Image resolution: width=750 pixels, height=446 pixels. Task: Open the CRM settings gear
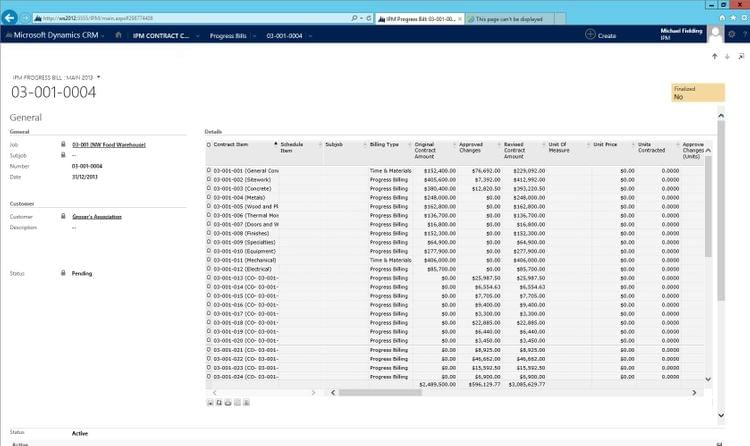click(731, 34)
